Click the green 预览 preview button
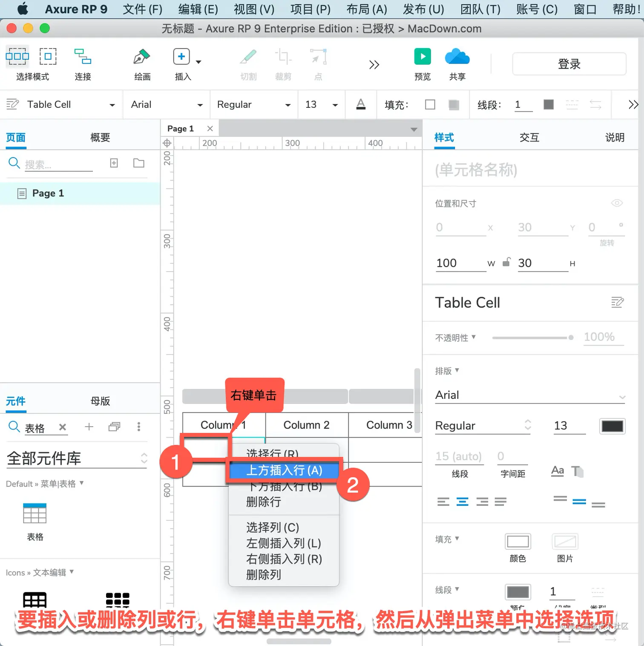This screenshot has width=644, height=646. click(x=423, y=56)
